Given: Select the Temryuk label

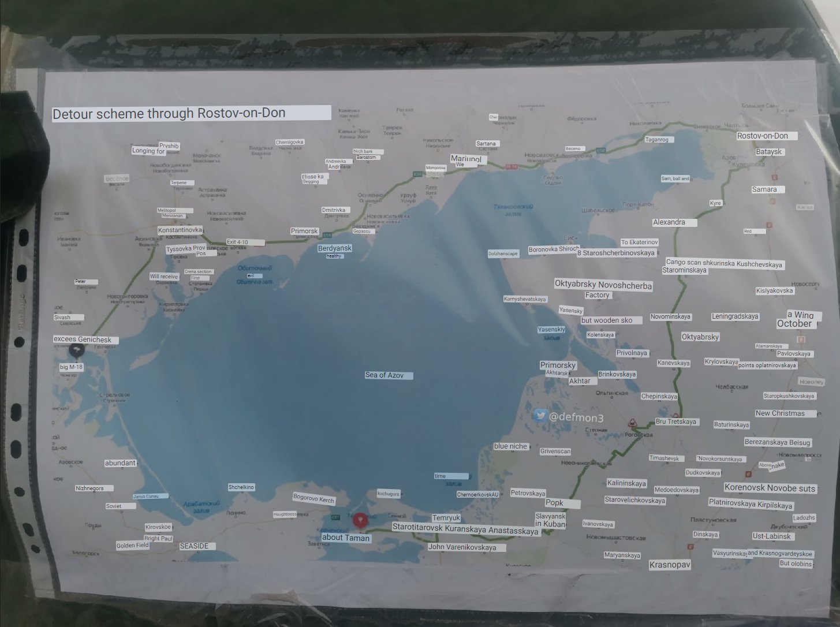Looking at the screenshot, I should point(446,518).
